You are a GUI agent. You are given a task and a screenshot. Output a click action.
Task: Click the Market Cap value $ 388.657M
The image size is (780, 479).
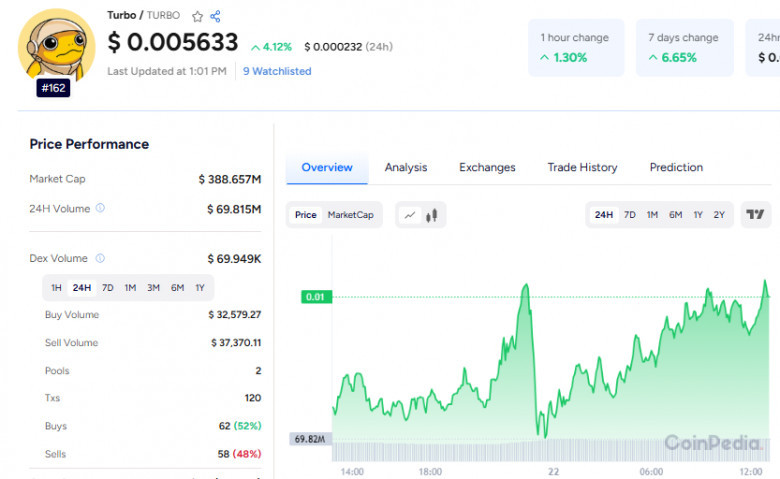tap(229, 179)
